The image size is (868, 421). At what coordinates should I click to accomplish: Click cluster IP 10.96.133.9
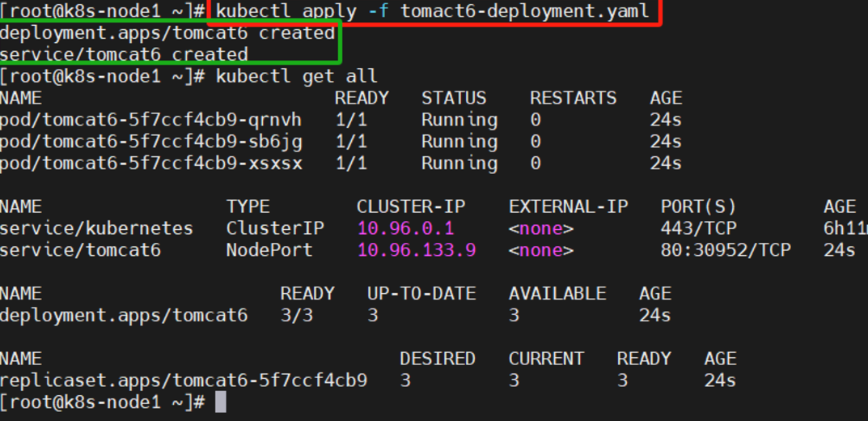[x=417, y=250]
